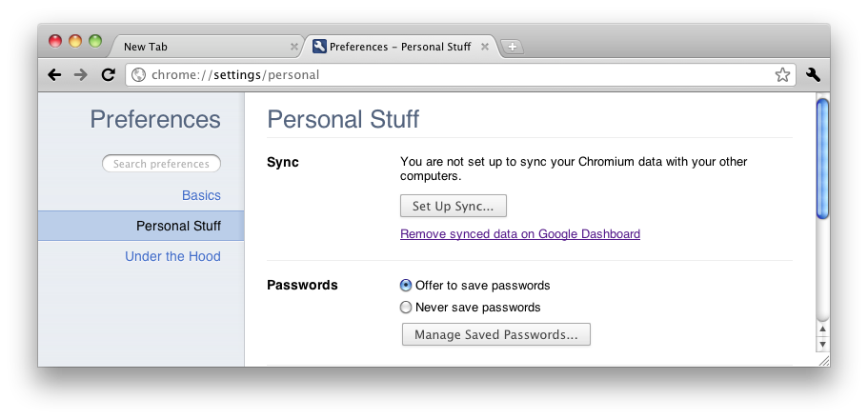Click Manage Saved Passwords button
Viewport: 868px width, 419px height.
[495, 334]
